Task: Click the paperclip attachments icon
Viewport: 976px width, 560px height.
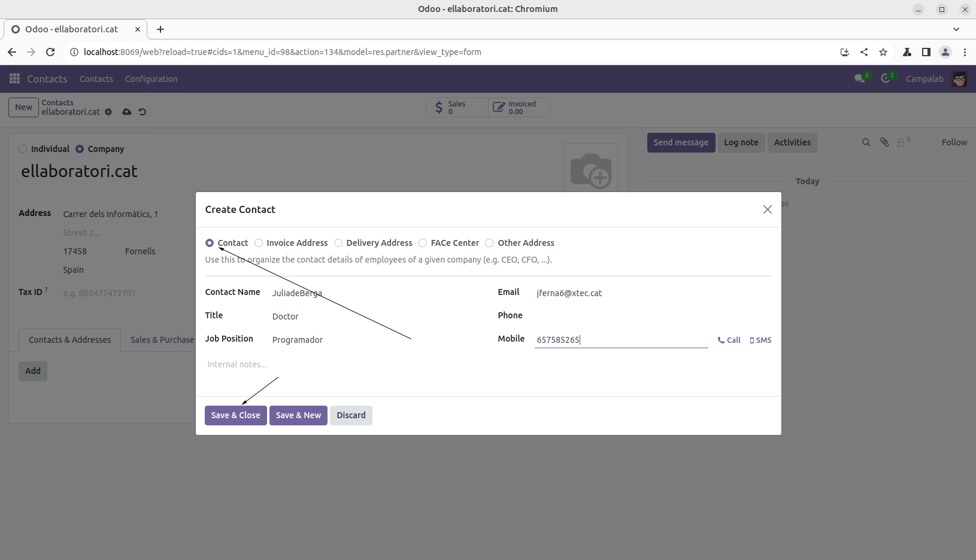Action: (884, 142)
